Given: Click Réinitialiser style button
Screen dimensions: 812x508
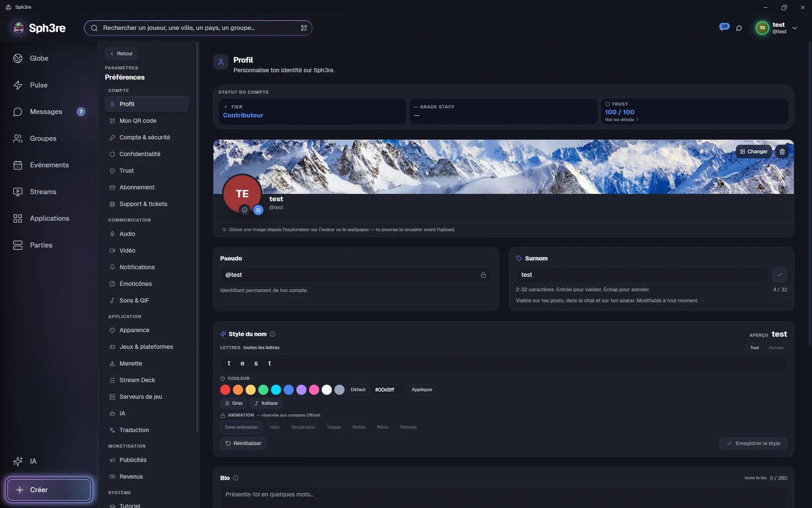Looking at the screenshot, I should click(x=244, y=443).
